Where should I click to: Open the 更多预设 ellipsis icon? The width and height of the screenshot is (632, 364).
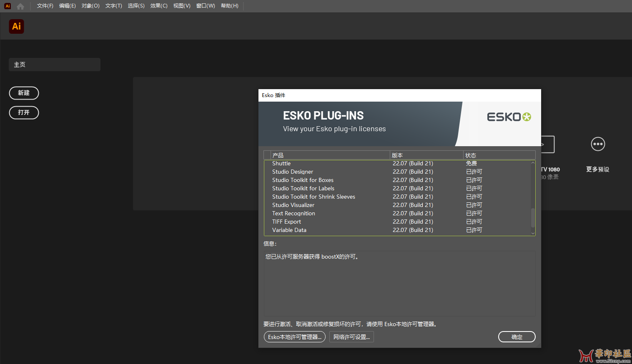coord(598,144)
